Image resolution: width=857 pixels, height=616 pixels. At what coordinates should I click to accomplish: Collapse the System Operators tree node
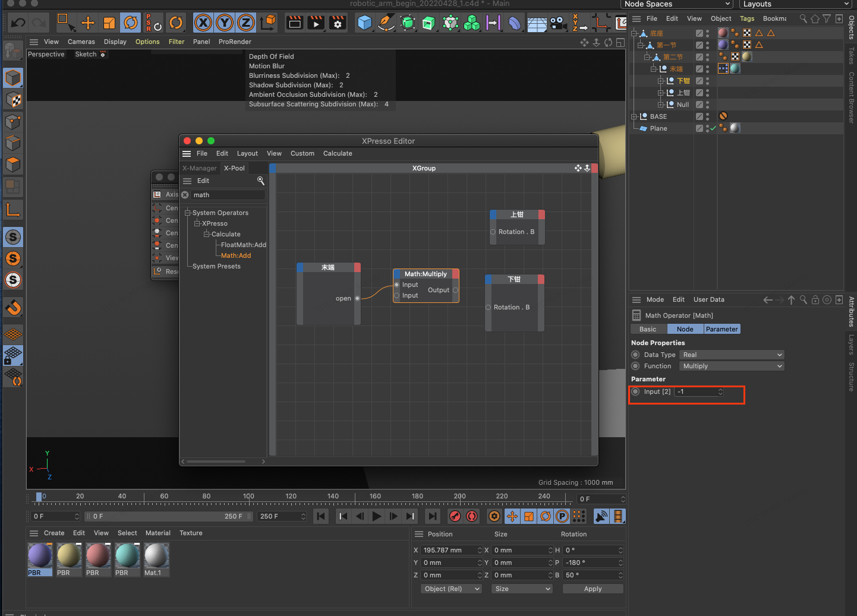[x=188, y=213]
